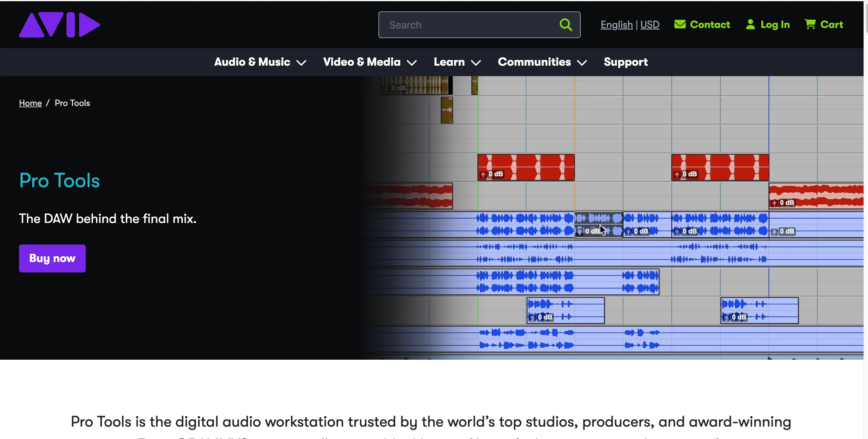The image size is (868, 439).
Task: Open the USD currency selector
Action: (650, 24)
